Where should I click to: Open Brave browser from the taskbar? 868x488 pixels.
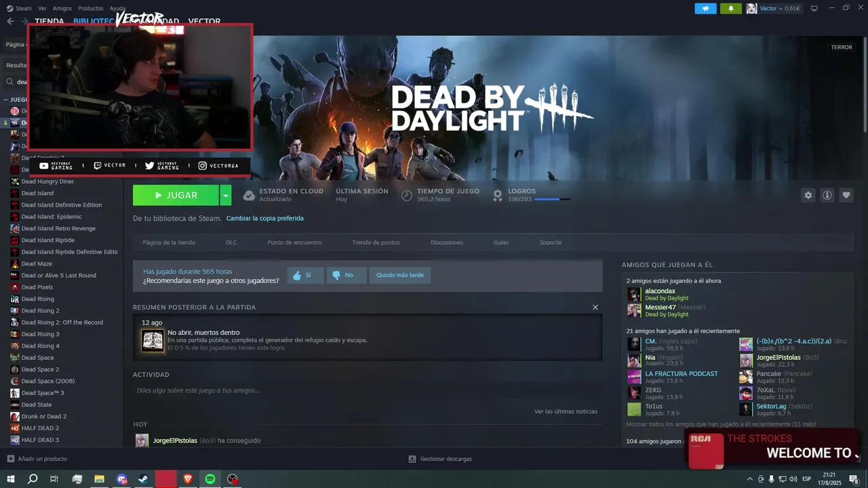(x=188, y=479)
